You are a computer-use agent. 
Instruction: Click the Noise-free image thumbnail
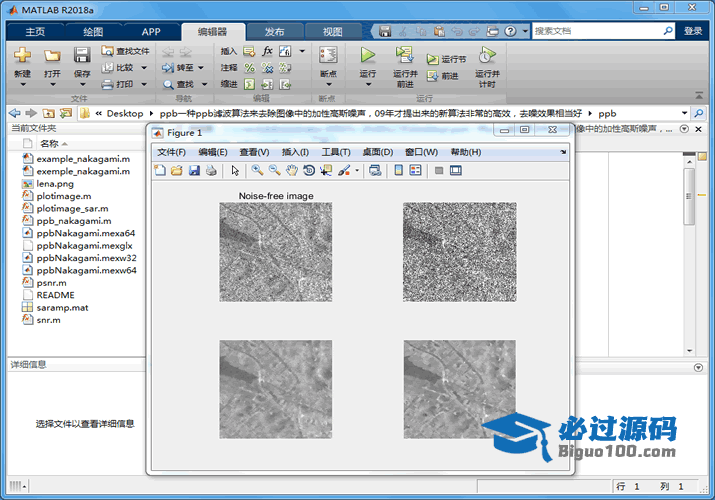coord(276,252)
